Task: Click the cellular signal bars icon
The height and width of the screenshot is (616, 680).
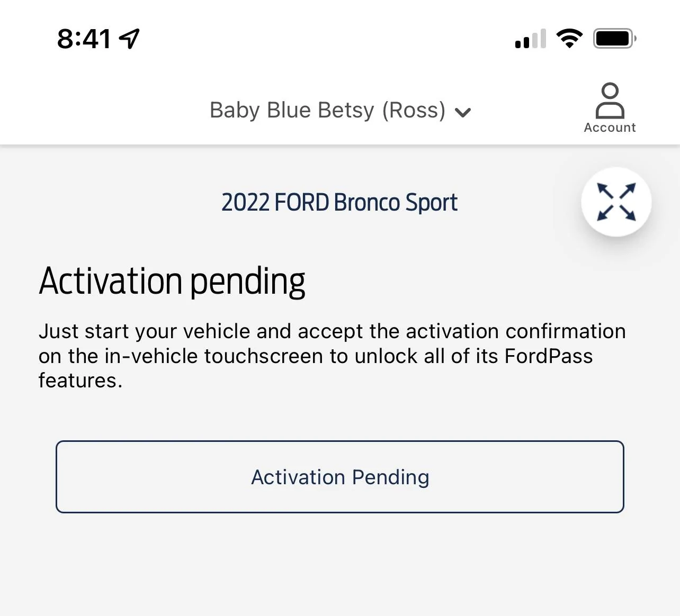Action: point(529,38)
